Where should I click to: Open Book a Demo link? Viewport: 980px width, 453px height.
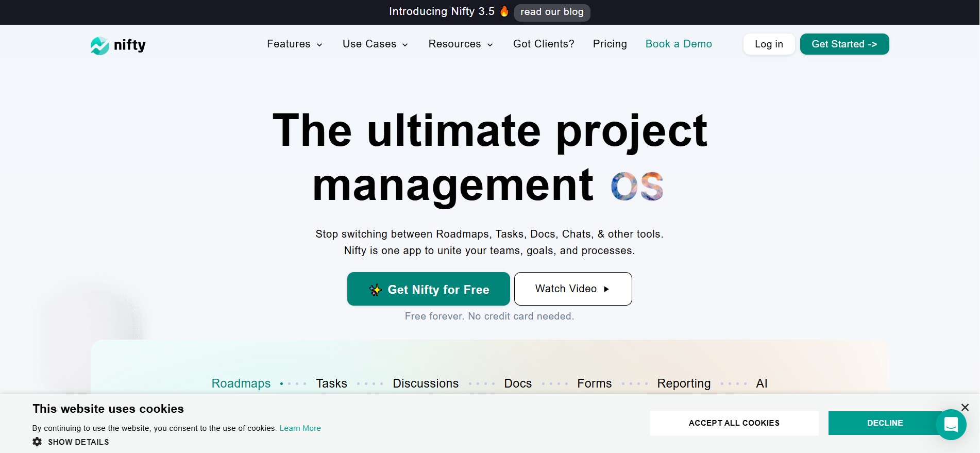point(679,44)
